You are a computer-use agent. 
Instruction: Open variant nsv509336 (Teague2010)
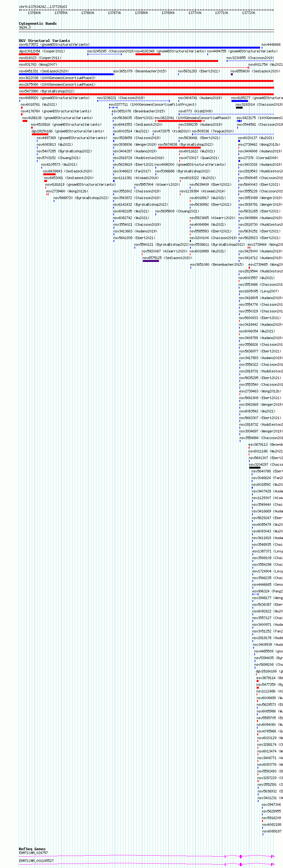coord(213,131)
